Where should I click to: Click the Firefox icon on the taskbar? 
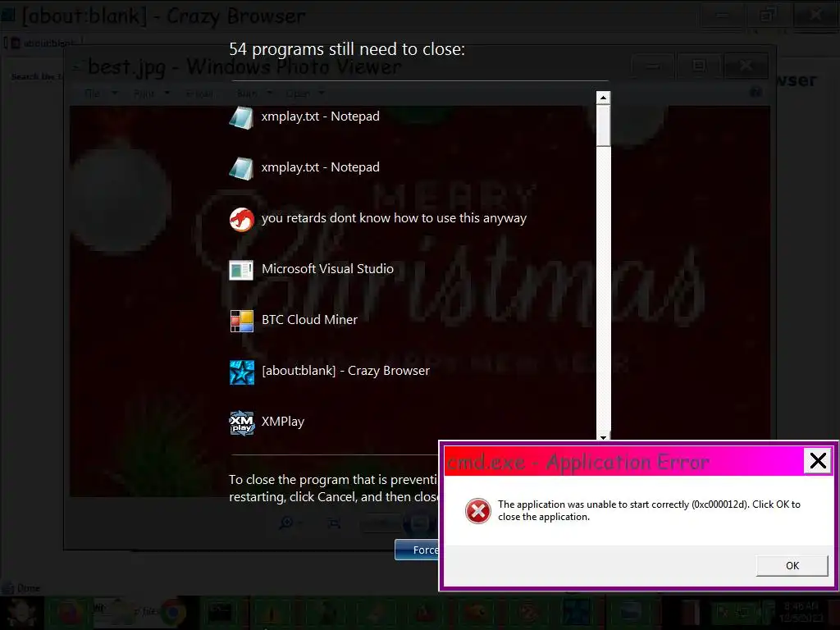[x=69, y=612]
